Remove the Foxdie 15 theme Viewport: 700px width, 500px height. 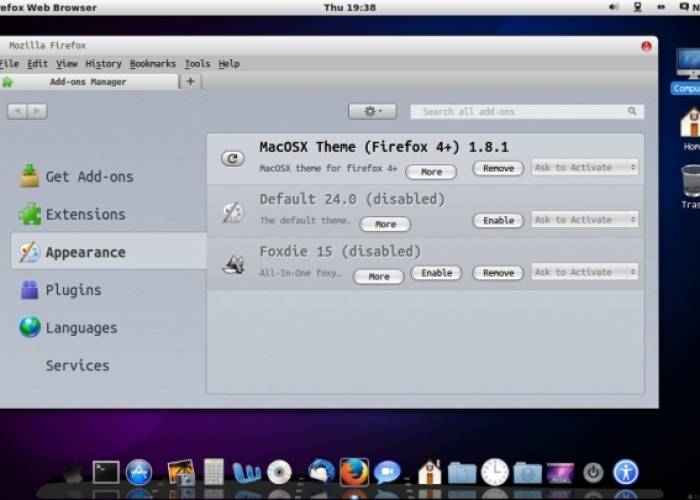pyautogui.click(x=498, y=273)
